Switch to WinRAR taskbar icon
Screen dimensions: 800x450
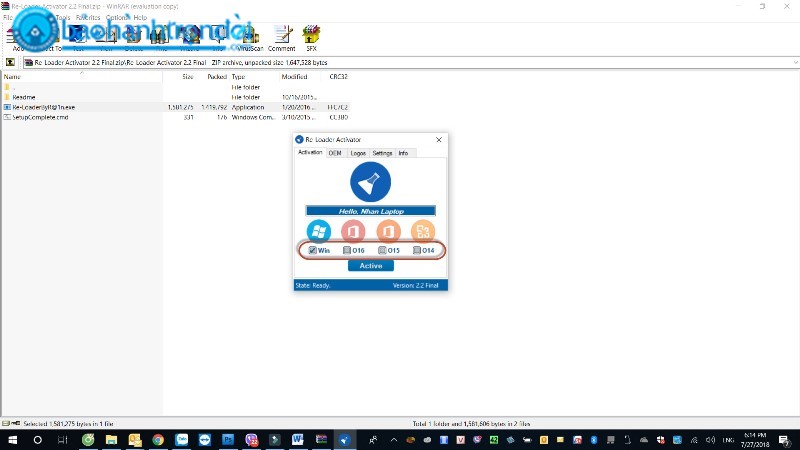[x=321, y=439]
